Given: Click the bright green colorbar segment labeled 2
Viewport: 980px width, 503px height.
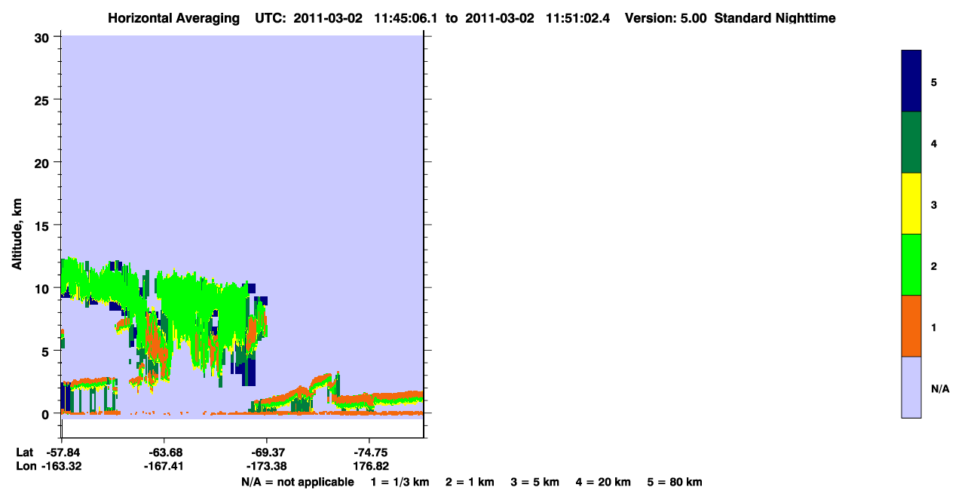Looking at the screenshot, I should point(911,265).
